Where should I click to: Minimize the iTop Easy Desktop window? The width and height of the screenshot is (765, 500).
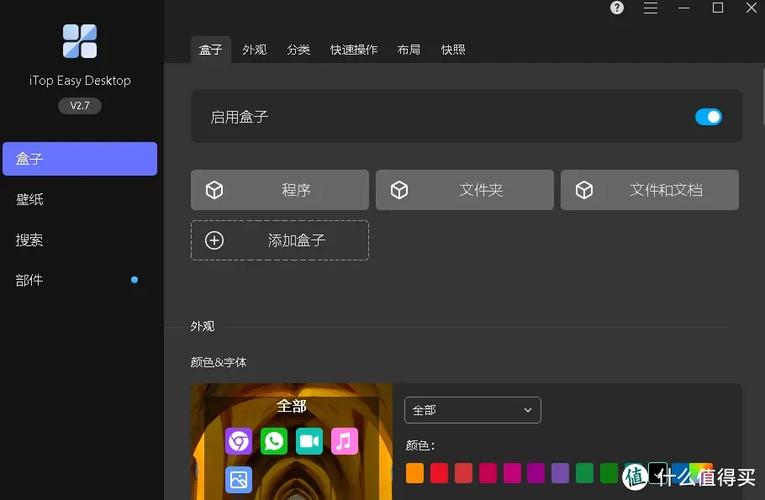(684, 8)
